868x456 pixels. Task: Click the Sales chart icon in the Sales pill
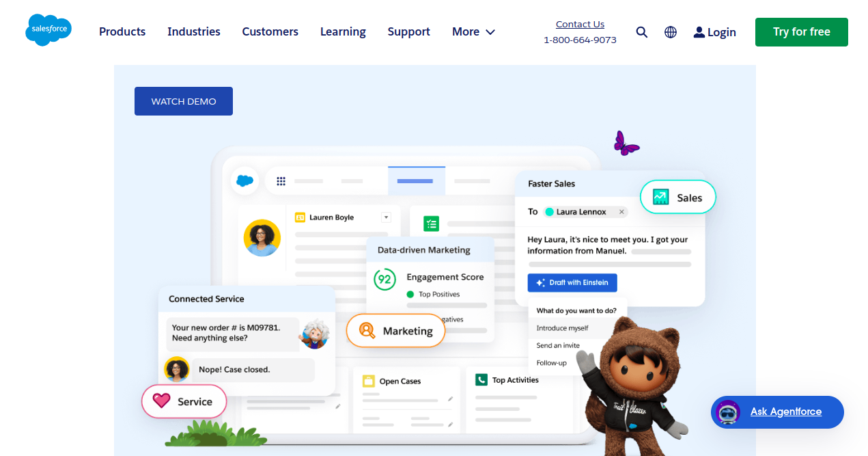point(660,197)
